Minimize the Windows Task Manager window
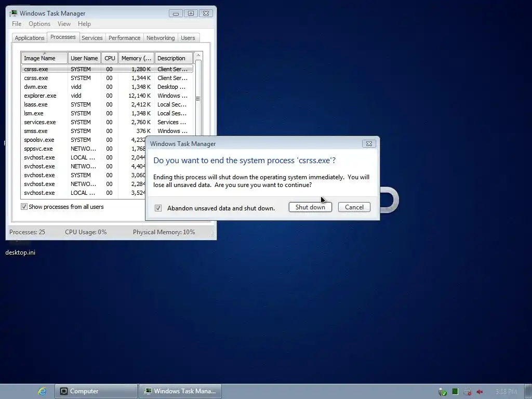This screenshot has height=399, width=532. point(176,13)
